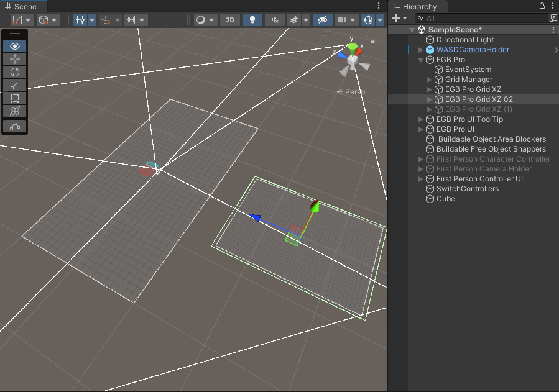
Task: Open the custom editor tools button
Action: coord(15,126)
